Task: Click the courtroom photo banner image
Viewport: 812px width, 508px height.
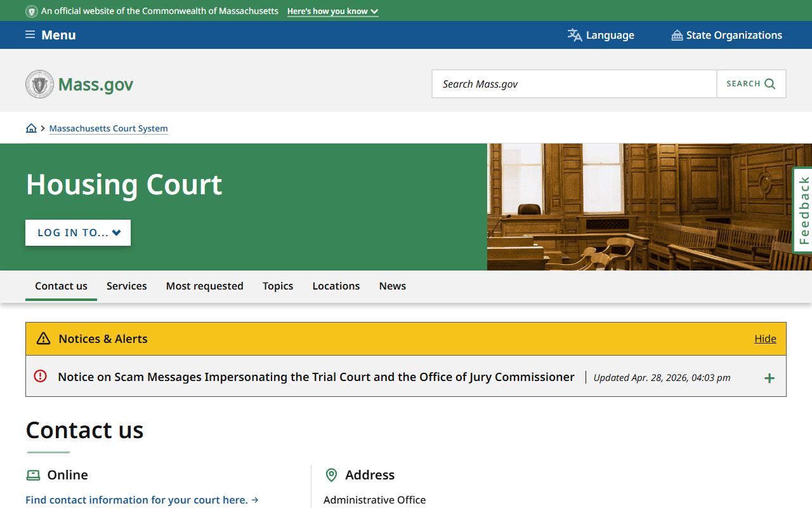Action: tap(650, 207)
